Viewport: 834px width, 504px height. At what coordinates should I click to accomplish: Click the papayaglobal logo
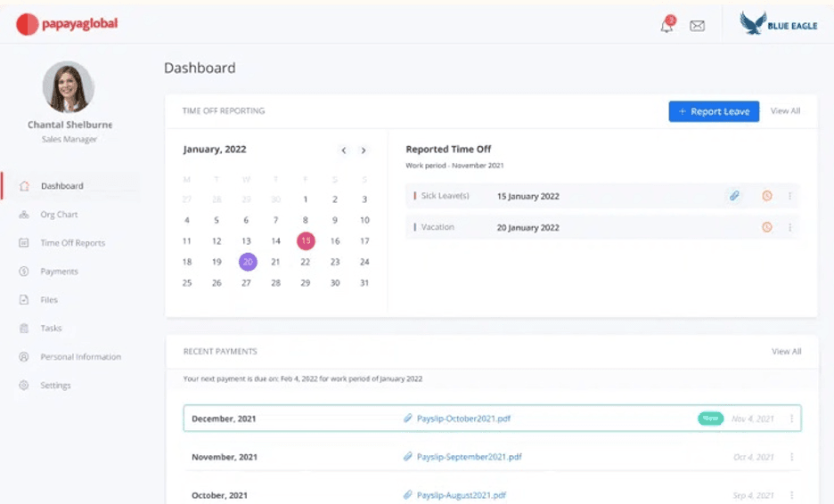point(67,24)
